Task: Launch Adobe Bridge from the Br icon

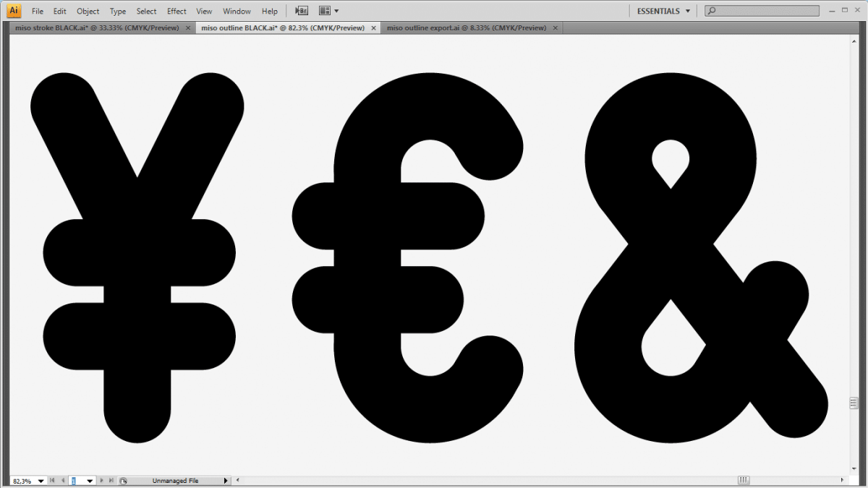Action: [x=302, y=11]
